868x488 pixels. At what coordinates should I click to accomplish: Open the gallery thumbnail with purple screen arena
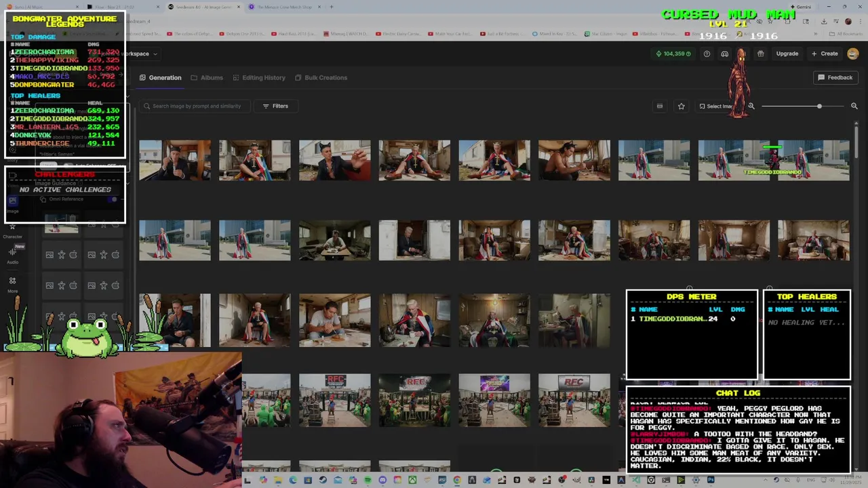pos(494,400)
